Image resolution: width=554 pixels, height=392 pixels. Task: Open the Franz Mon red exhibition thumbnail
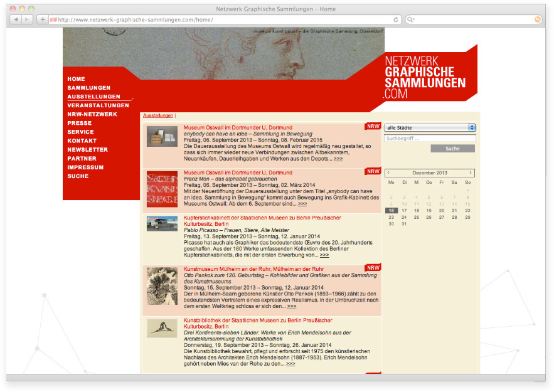(x=162, y=189)
